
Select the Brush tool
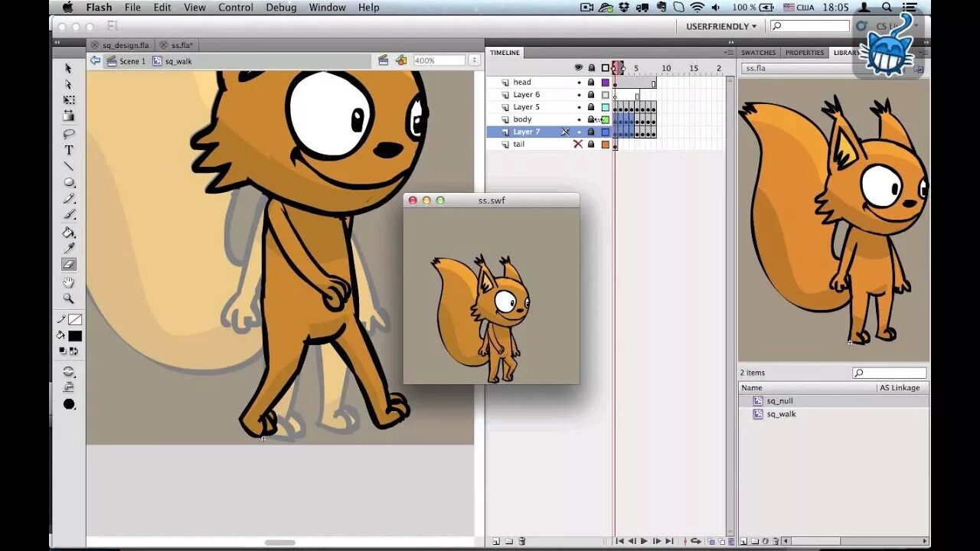(x=69, y=215)
